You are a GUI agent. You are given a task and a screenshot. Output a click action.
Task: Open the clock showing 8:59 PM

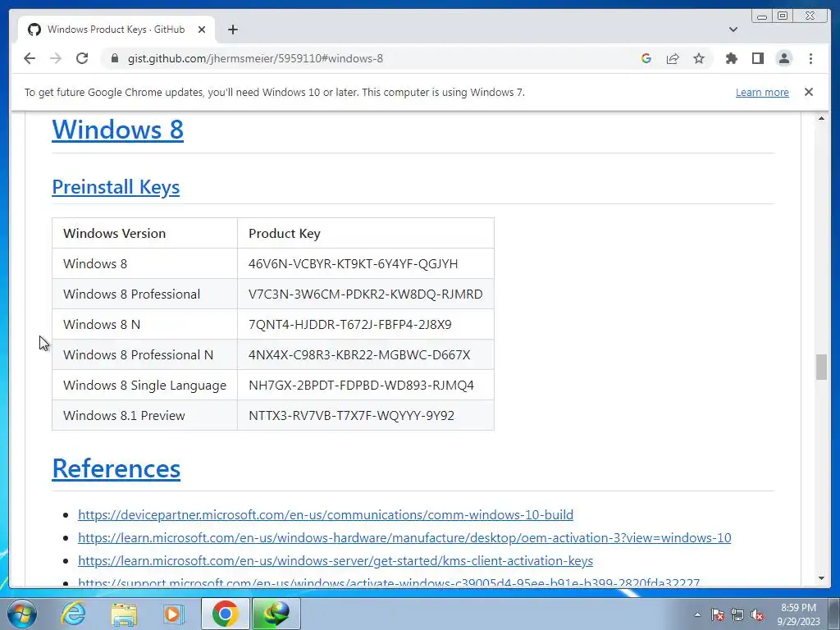tap(798, 614)
